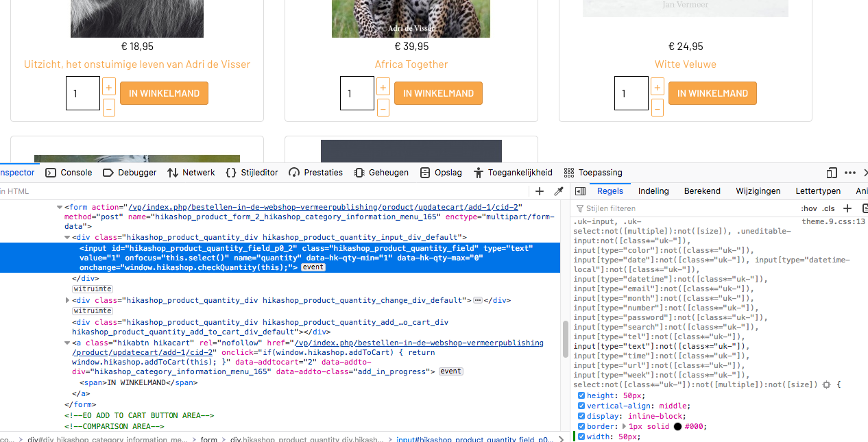Open the black #000 border color swatch

point(677,426)
